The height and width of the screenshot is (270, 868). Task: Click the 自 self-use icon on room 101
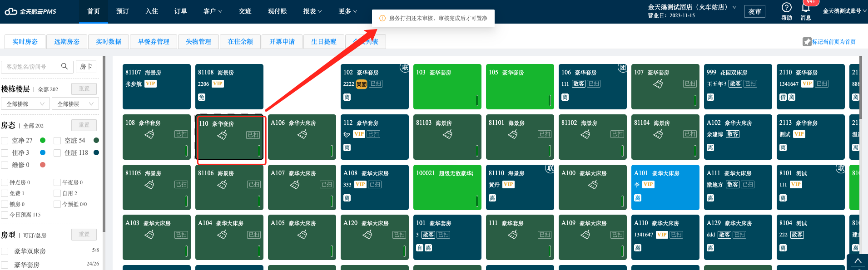tap(420, 248)
